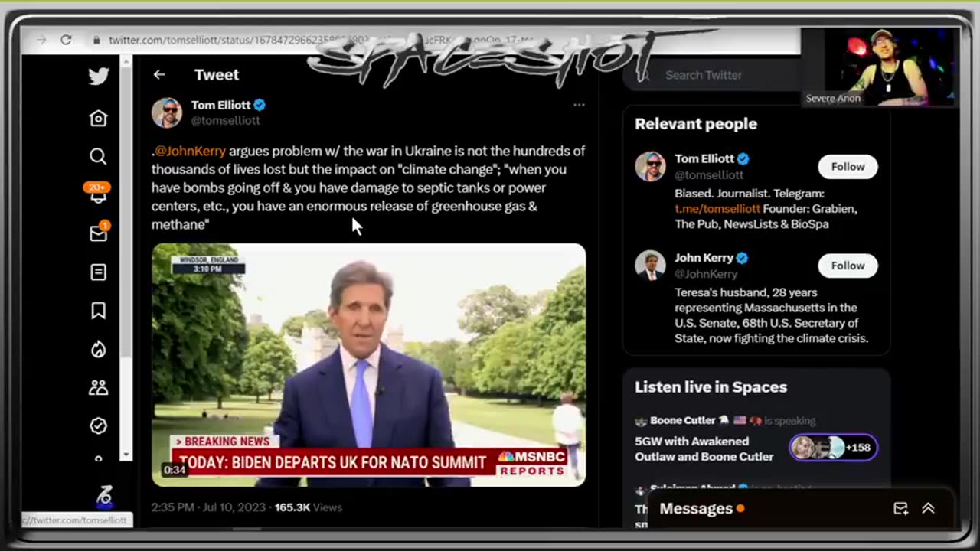Click Boone Cutler host name in Spaces
The height and width of the screenshot is (551, 980).
[x=682, y=420]
